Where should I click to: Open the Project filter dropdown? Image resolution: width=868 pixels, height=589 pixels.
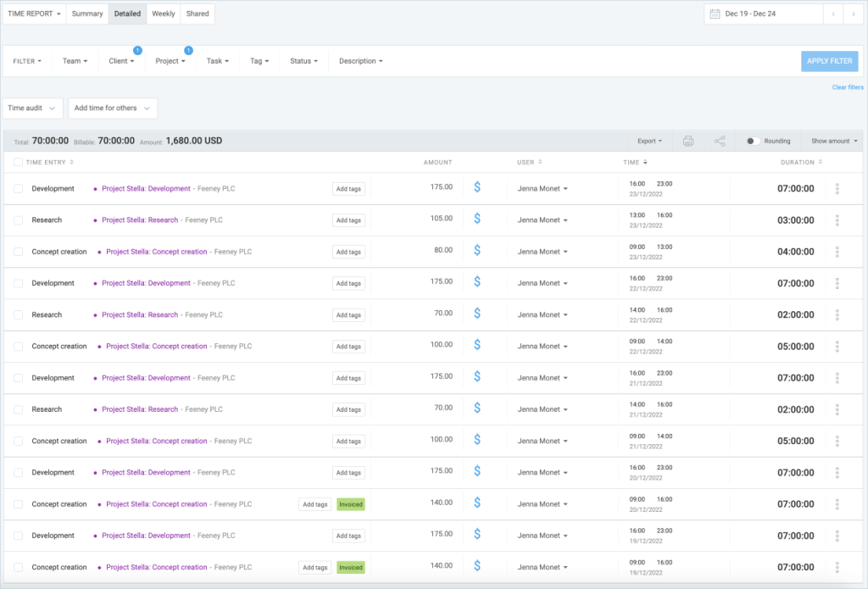pos(170,61)
